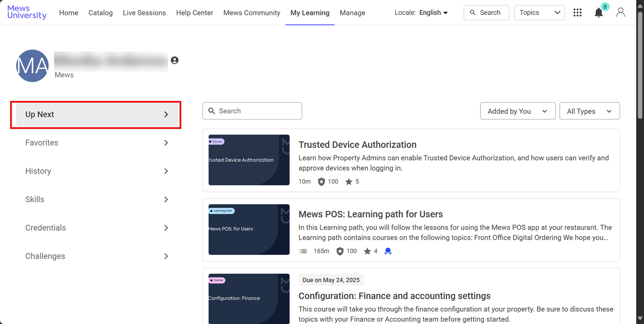Image resolution: width=644 pixels, height=324 pixels.
Task: Open Mews Community in the navigation
Action: point(252,13)
